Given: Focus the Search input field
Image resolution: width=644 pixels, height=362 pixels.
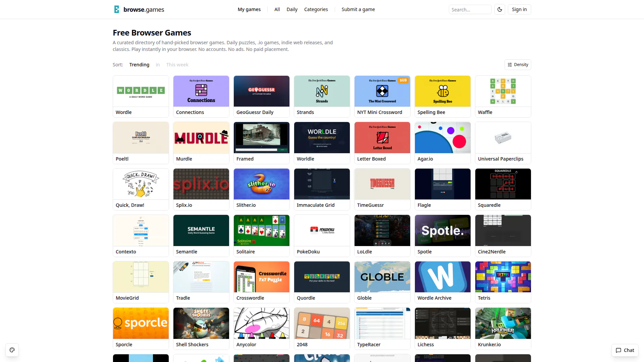Looking at the screenshot, I should (470, 9).
